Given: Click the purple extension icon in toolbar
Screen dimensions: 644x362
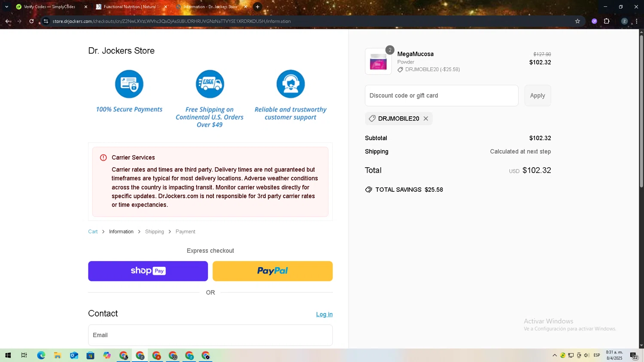Looking at the screenshot, I should (x=594, y=21).
